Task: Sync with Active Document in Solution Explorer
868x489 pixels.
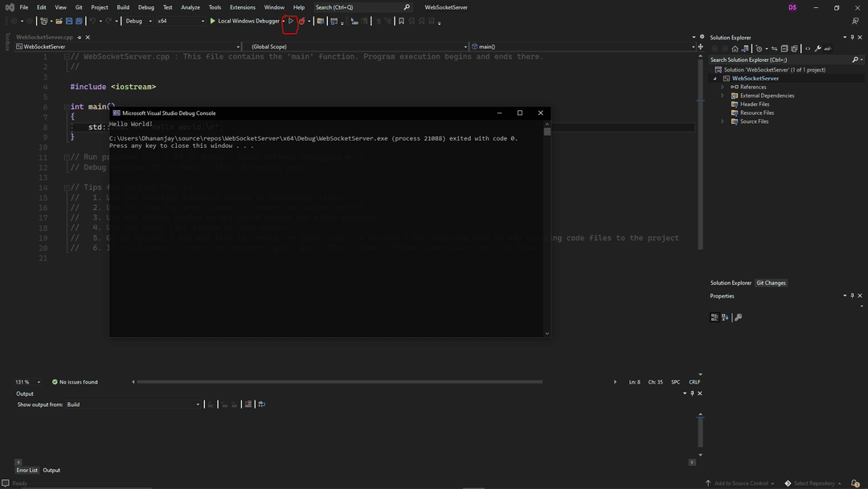Action: pyautogui.click(x=775, y=49)
